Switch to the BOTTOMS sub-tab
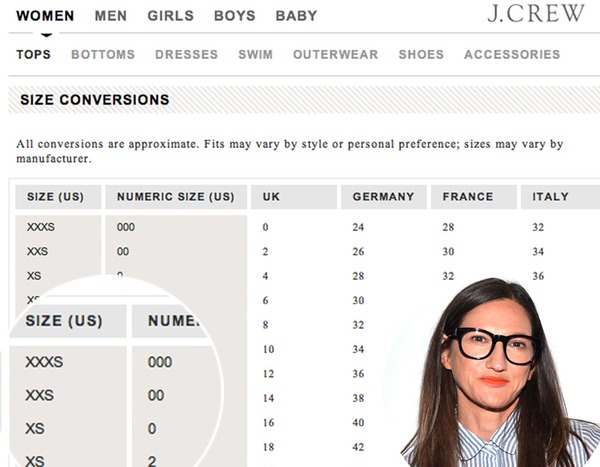600x467 pixels. coord(103,54)
